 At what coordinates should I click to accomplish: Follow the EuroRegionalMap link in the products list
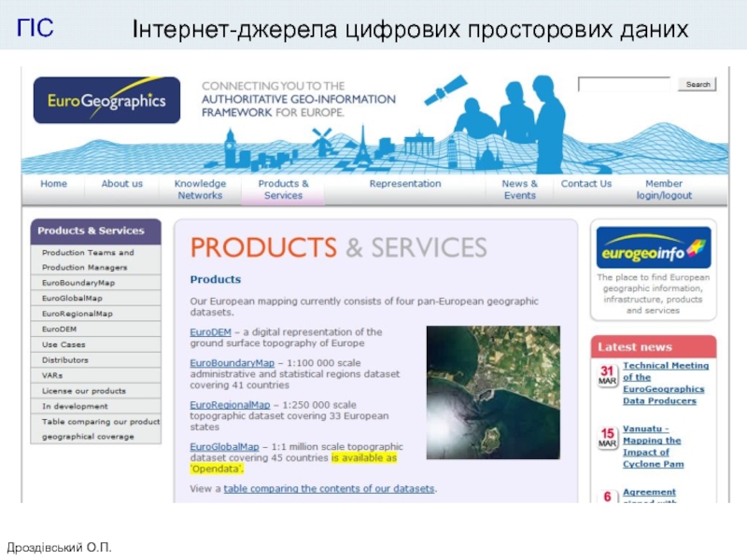(230, 405)
